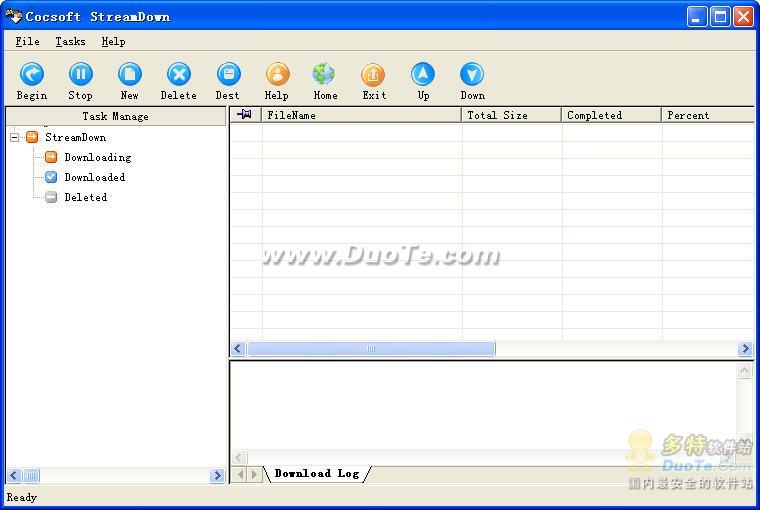Move task down with Down icon
This screenshot has width=760, height=510.
pos(472,74)
